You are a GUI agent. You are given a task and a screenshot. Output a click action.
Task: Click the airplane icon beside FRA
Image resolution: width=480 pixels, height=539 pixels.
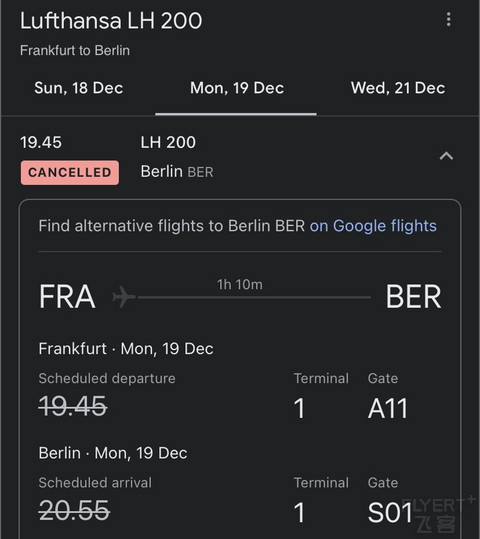(x=123, y=296)
